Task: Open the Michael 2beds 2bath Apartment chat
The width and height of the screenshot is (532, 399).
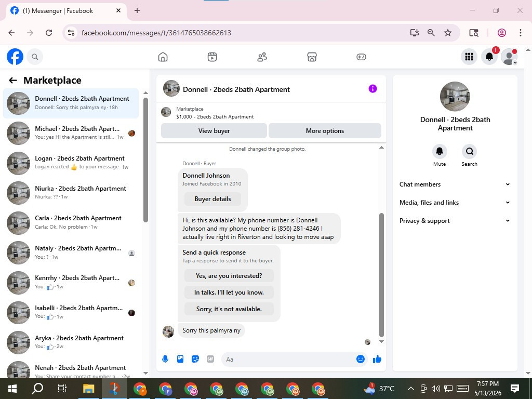Action: pyautogui.click(x=71, y=133)
